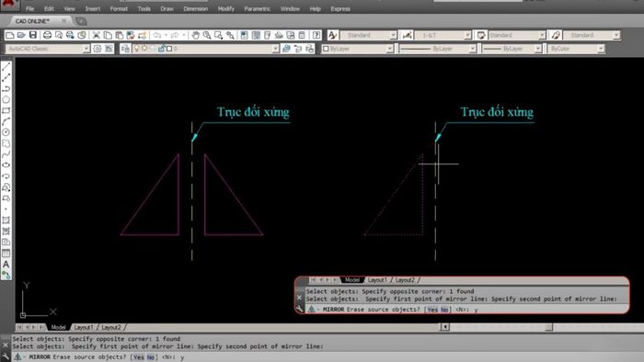Image resolution: width=644 pixels, height=362 pixels.
Task: Select the Circle tool
Action: tap(6, 132)
